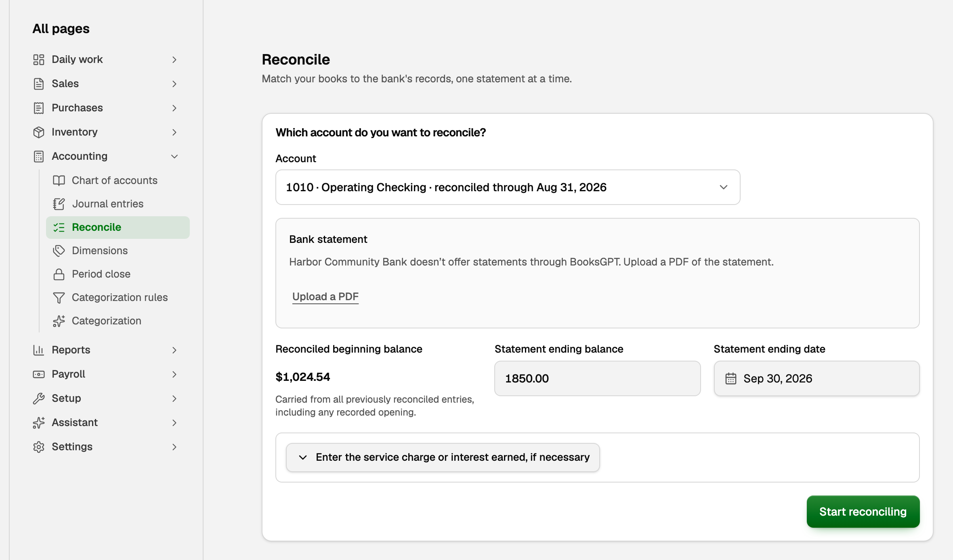The image size is (953, 560).
Task: Click the Categorization rules funnel icon
Action: [59, 298]
